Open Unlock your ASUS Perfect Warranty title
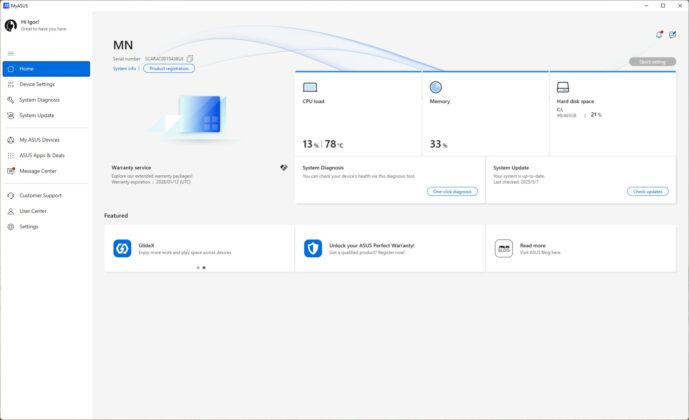The image size is (689, 420). click(372, 246)
